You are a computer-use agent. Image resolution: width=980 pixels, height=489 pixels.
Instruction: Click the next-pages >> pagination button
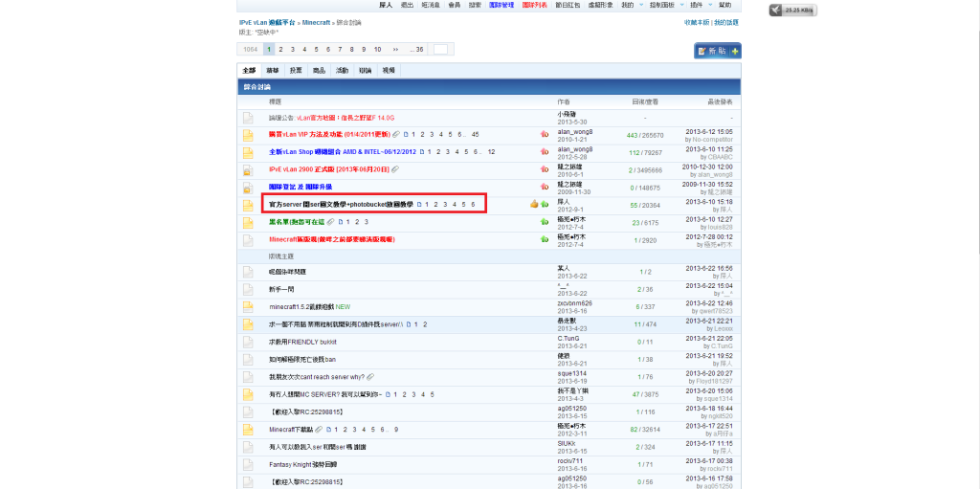click(395, 49)
